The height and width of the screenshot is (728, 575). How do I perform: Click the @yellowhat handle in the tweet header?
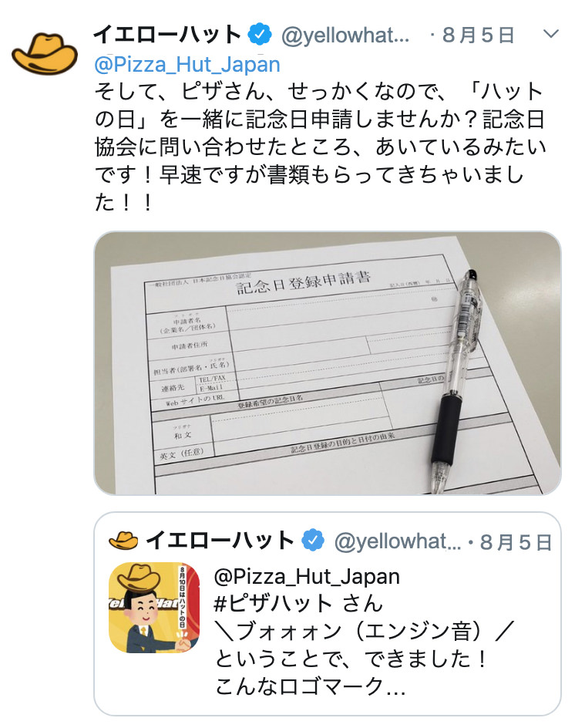pos(345,35)
